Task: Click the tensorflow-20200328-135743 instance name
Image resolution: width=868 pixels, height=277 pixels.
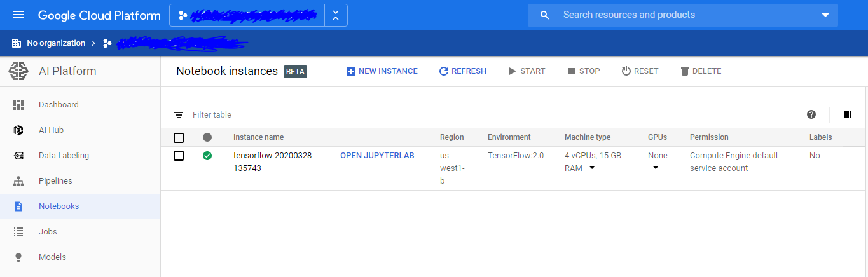Action: pos(274,162)
